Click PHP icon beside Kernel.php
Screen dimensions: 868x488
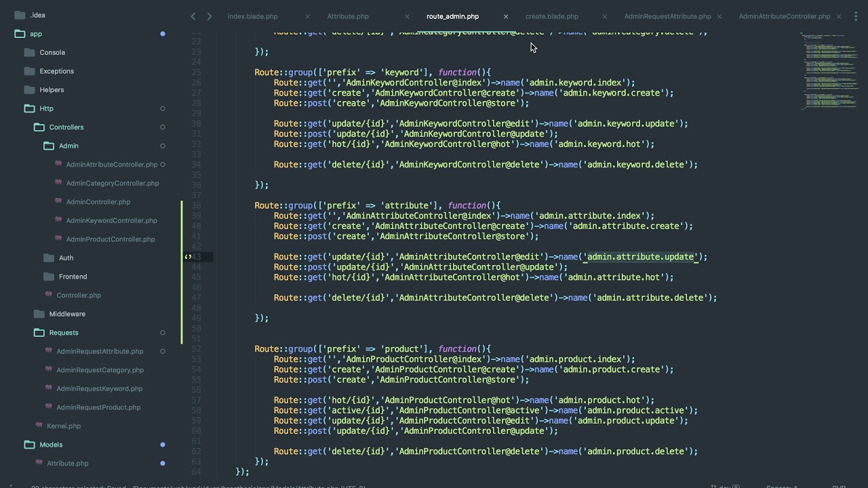tap(39, 425)
